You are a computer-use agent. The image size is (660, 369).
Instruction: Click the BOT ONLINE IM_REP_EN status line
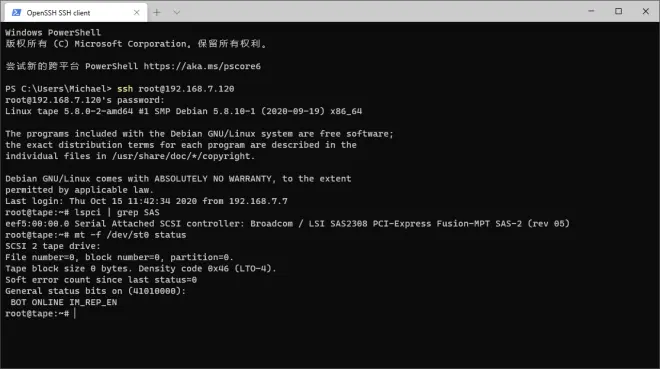click(64, 302)
